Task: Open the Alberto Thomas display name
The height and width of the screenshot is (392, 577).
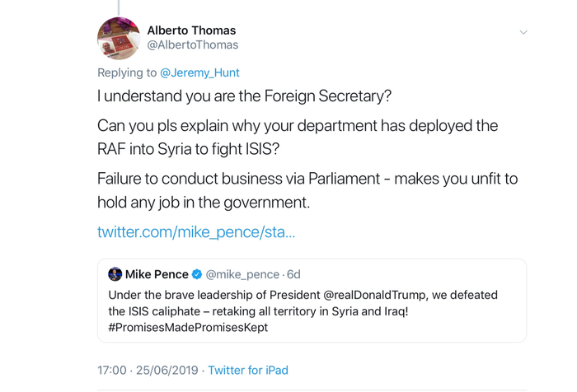Action: click(191, 30)
